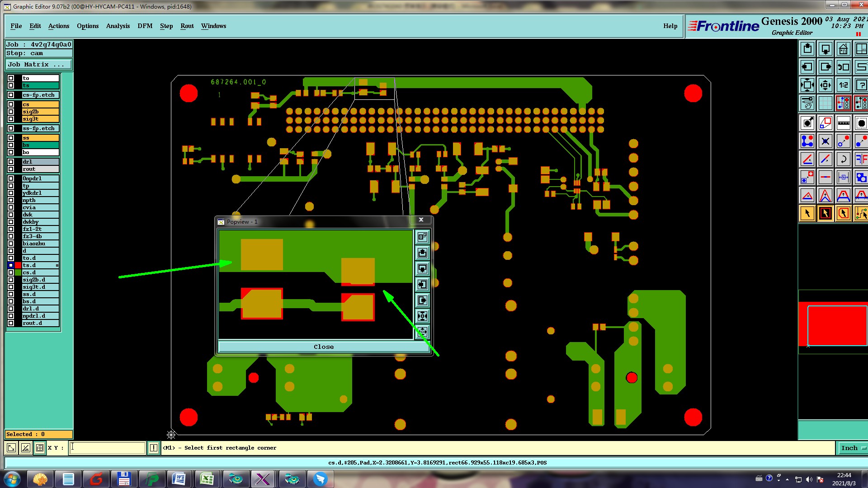Screen dimensions: 868x488
Task: Toggle display checkbox for layer drl
Action: click(11, 162)
